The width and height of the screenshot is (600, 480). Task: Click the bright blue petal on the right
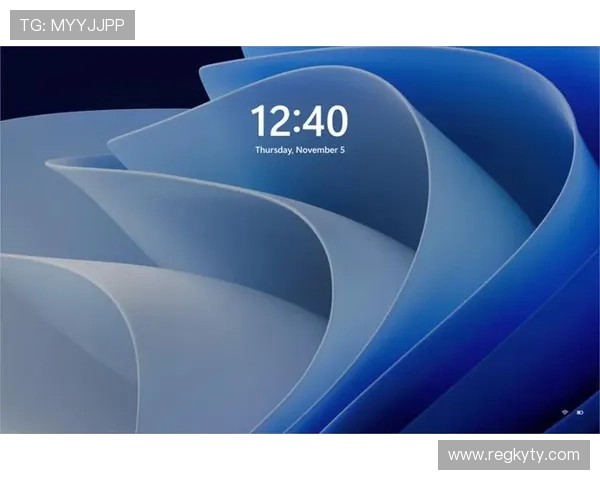click(540, 250)
